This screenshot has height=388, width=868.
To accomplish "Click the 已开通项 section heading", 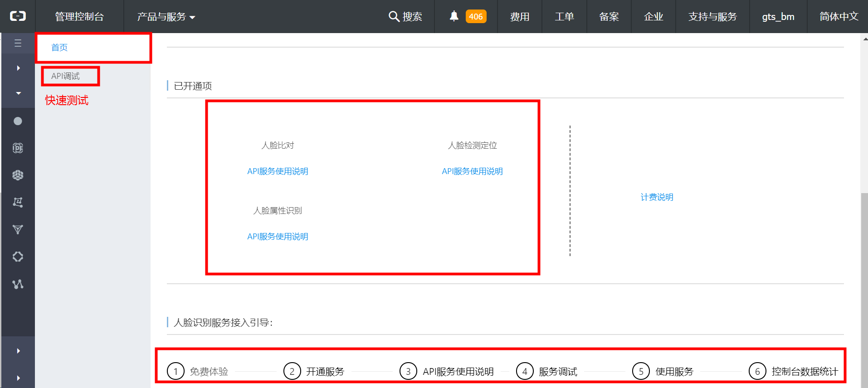I will (193, 86).
